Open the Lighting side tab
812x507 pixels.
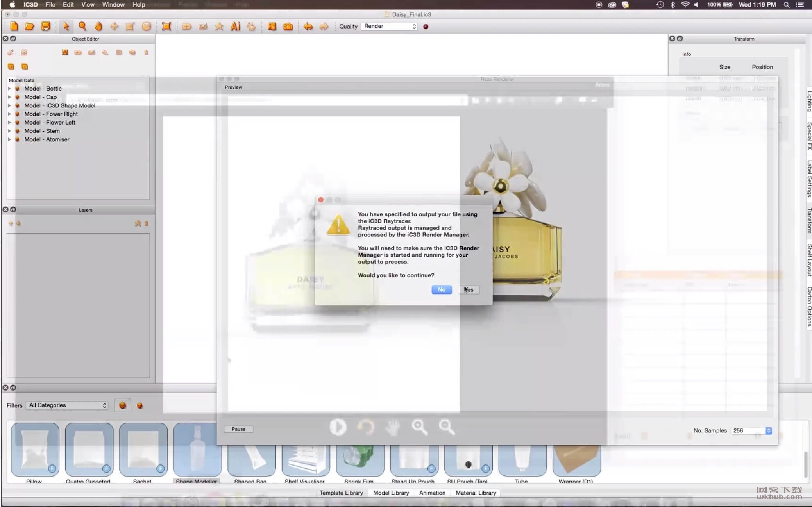[x=809, y=101]
